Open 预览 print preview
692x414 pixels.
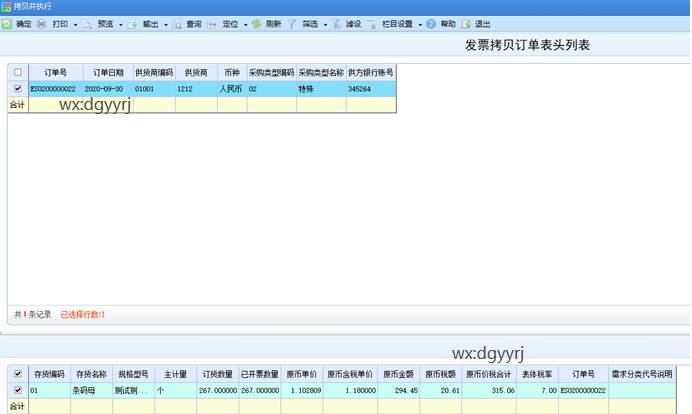click(x=87, y=23)
